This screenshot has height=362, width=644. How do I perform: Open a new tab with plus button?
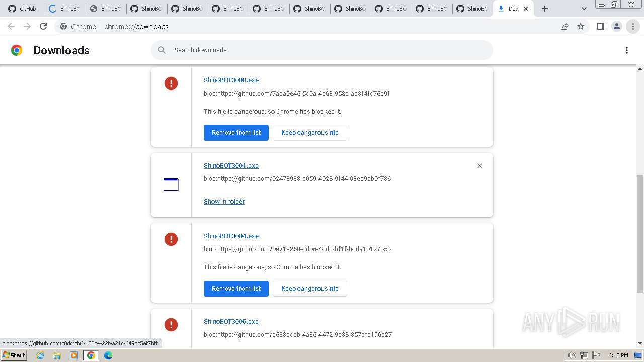coord(545,9)
